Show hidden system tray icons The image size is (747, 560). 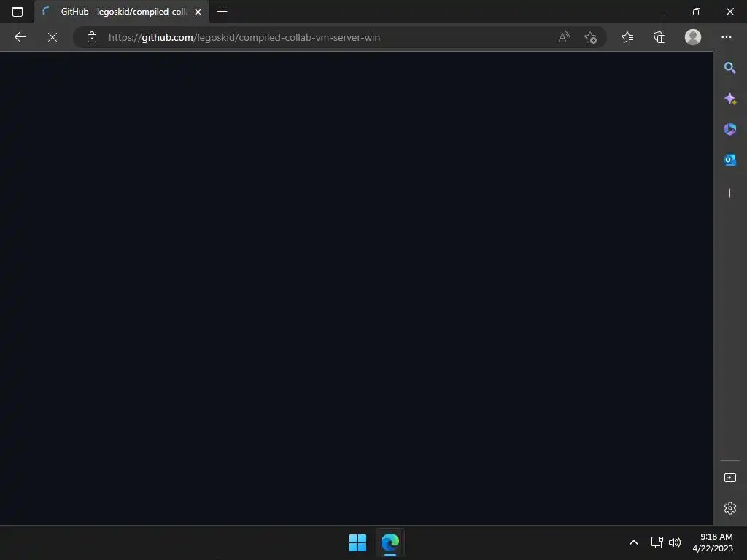point(634,542)
